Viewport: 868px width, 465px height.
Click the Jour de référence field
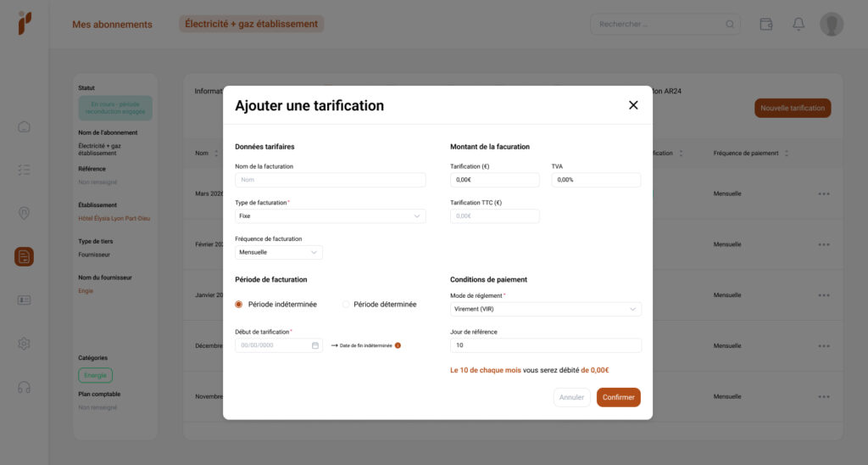click(546, 345)
